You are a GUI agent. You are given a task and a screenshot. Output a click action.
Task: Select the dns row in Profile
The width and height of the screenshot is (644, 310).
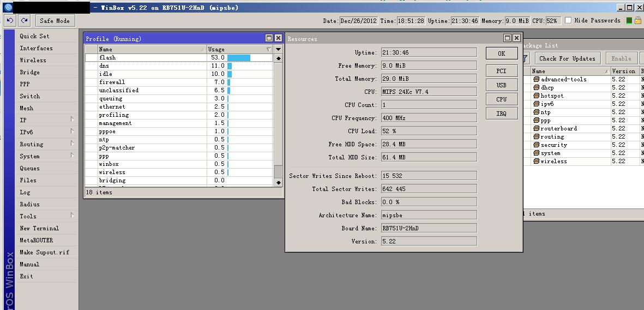pyautogui.click(x=179, y=66)
